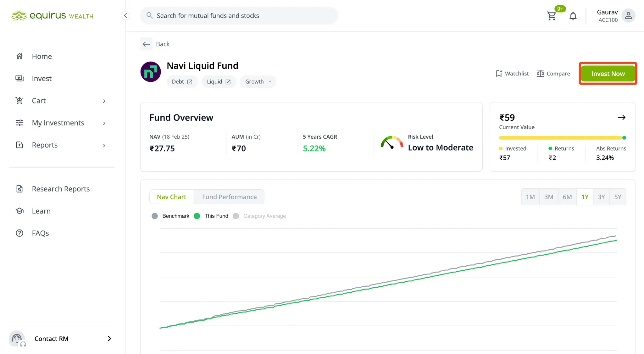Click the ₹59 current value amount
This screenshot has width=644, height=354.
point(507,118)
